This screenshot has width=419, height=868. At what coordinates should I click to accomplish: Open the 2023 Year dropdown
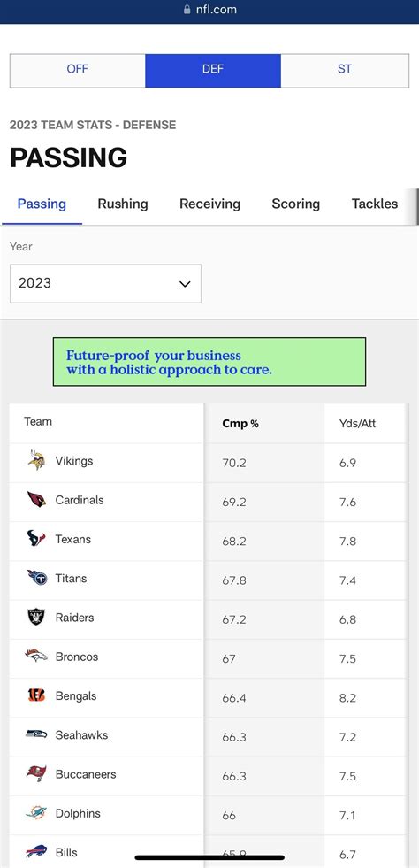pos(105,283)
